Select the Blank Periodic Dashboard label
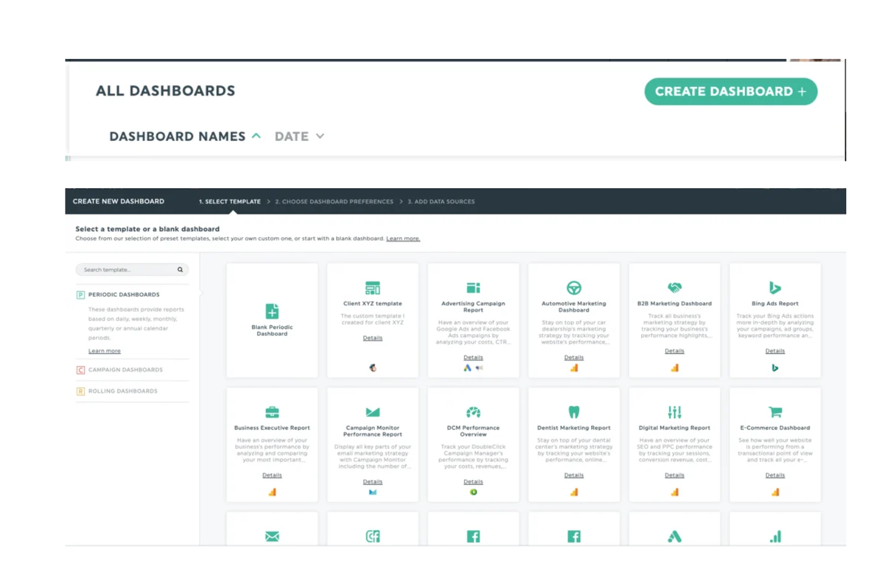 [272, 331]
